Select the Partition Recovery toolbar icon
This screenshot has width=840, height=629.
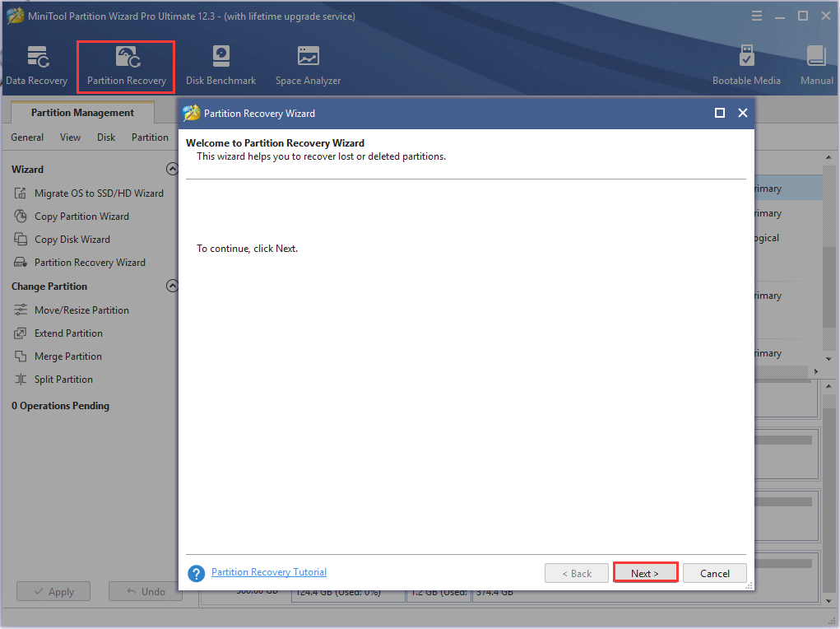pyautogui.click(x=125, y=64)
